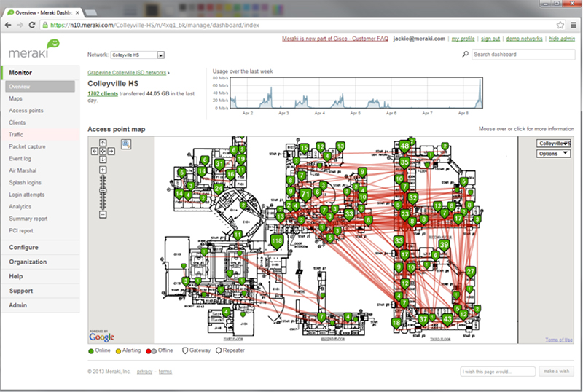Zoom out with map minus button
This screenshot has width=583, height=392.
(103, 215)
